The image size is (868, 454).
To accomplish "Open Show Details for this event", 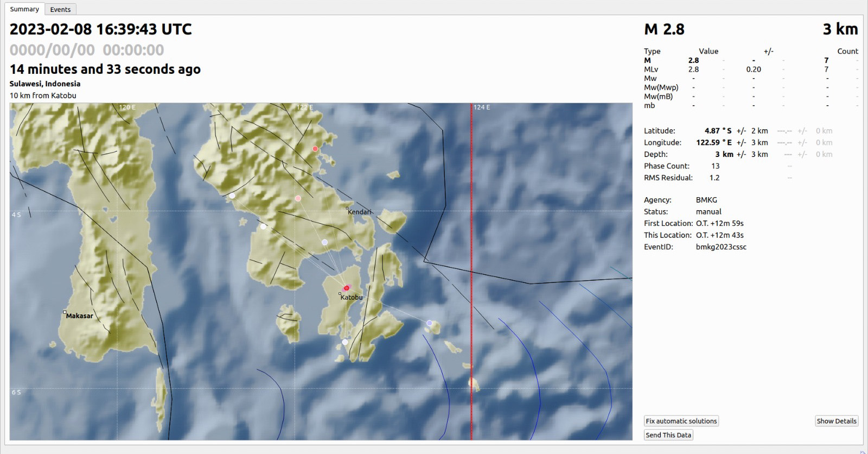I will pos(836,421).
